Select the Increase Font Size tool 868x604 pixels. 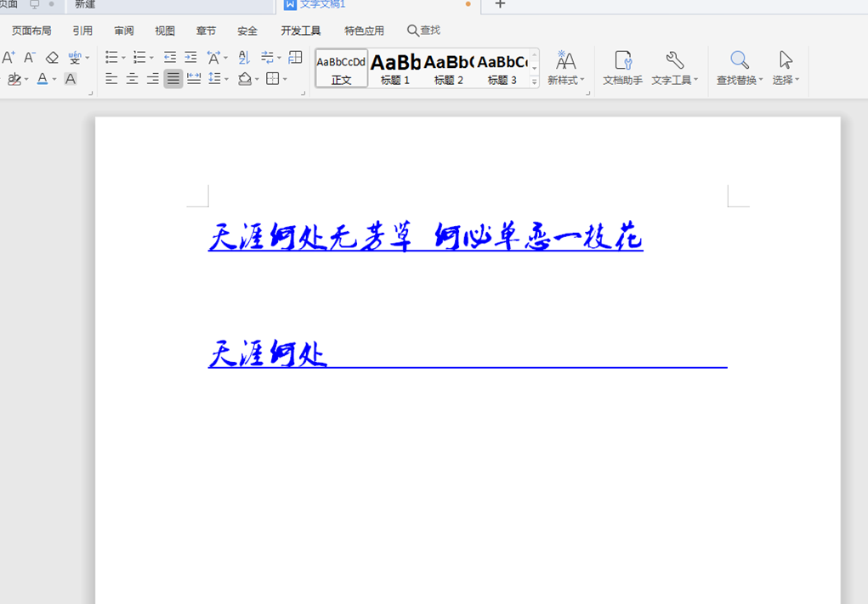(x=9, y=57)
